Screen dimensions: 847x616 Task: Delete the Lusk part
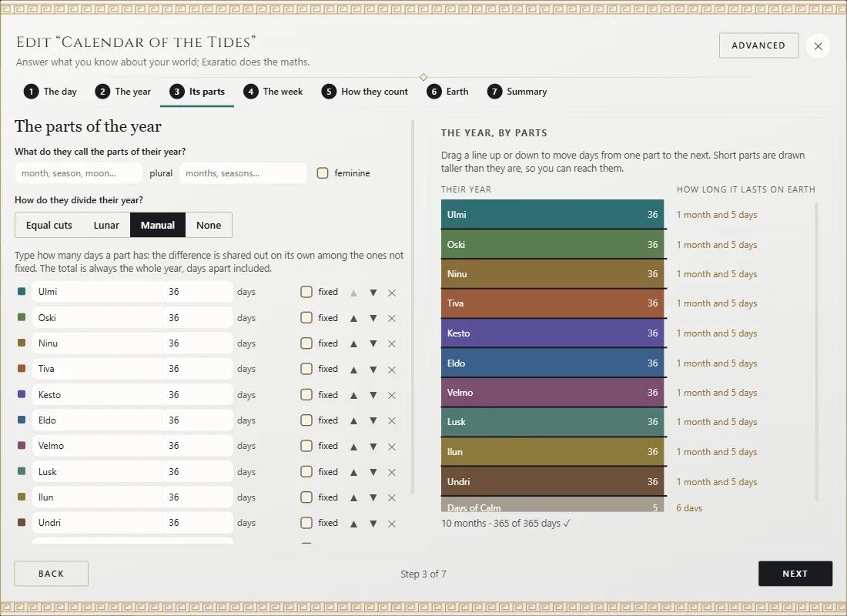point(392,472)
